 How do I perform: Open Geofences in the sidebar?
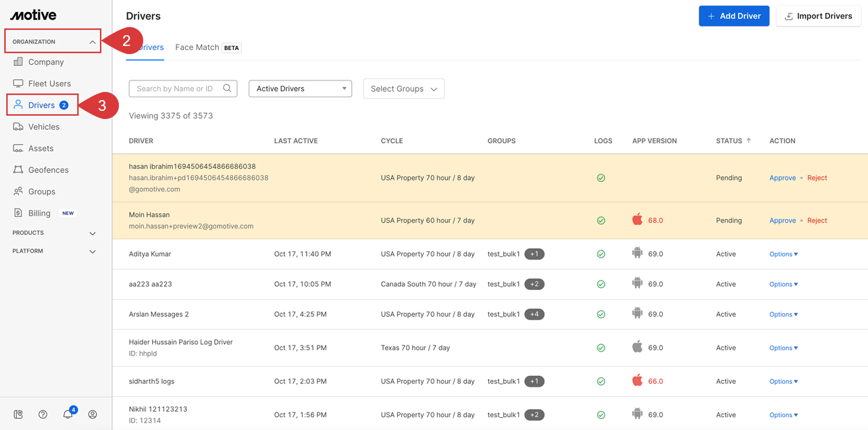click(x=41, y=170)
